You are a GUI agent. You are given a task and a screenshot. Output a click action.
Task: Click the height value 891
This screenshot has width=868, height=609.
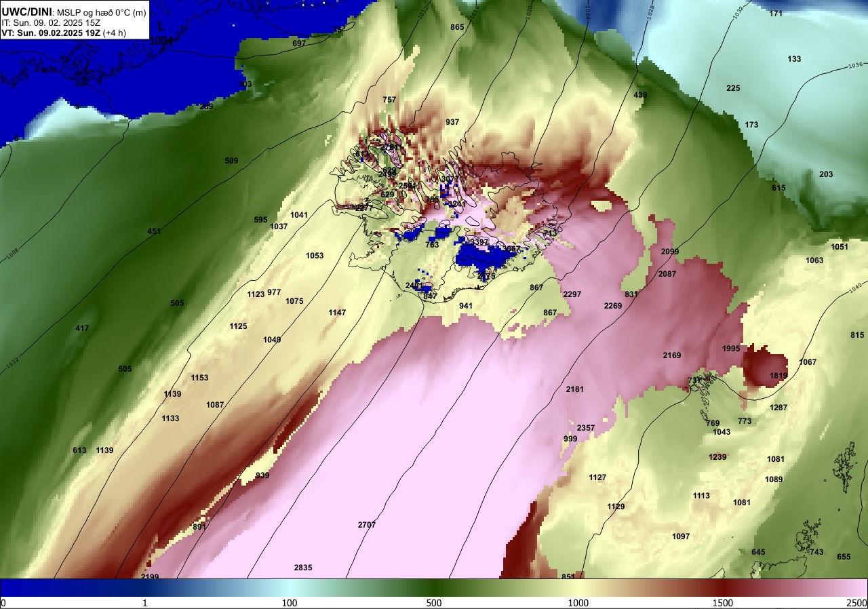coord(199,527)
